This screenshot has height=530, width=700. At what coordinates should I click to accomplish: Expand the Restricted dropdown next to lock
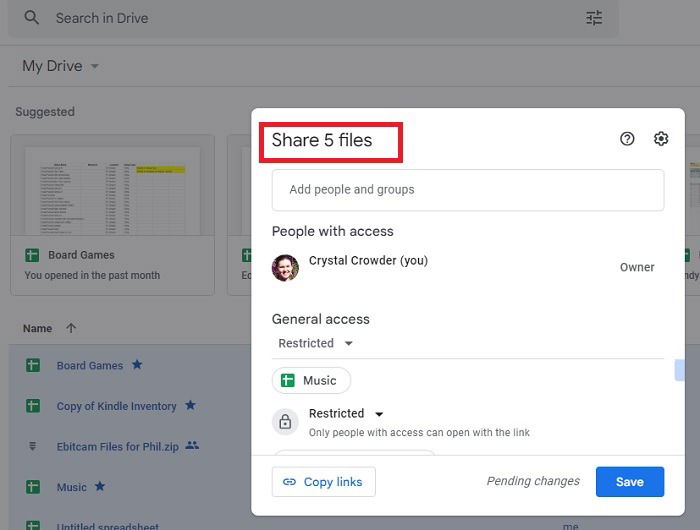pyautogui.click(x=379, y=414)
